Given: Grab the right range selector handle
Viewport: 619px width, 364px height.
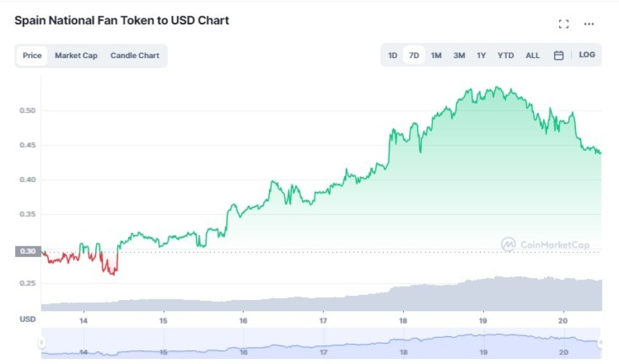Looking at the screenshot, I should click(600, 343).
